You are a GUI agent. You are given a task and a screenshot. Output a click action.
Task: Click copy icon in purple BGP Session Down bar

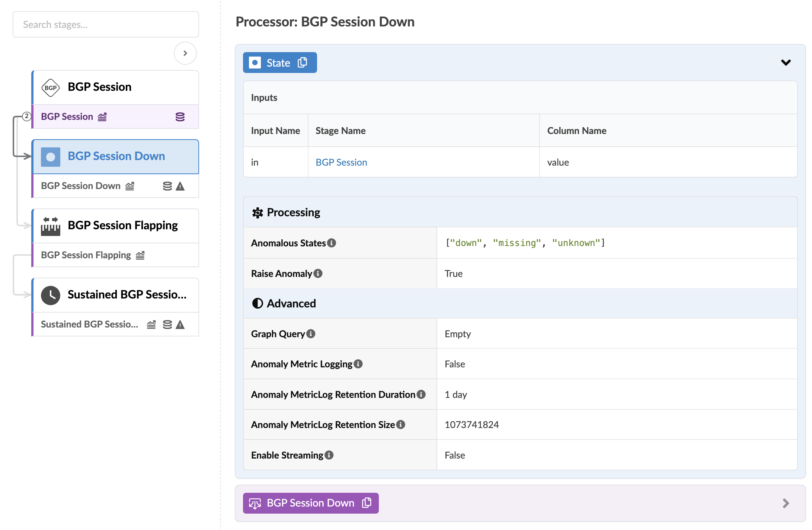click(x=367, y=503)
